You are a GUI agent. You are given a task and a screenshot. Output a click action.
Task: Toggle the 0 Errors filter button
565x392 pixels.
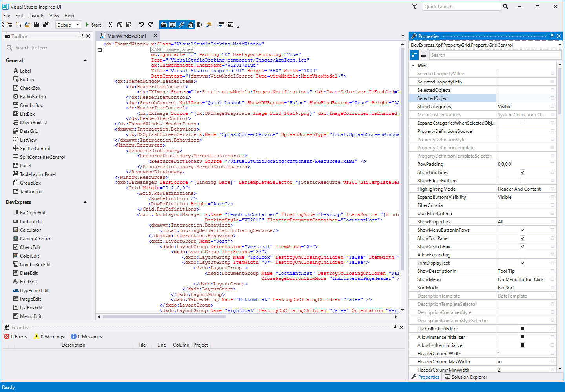pyautogui.click(x=16, y=337)
